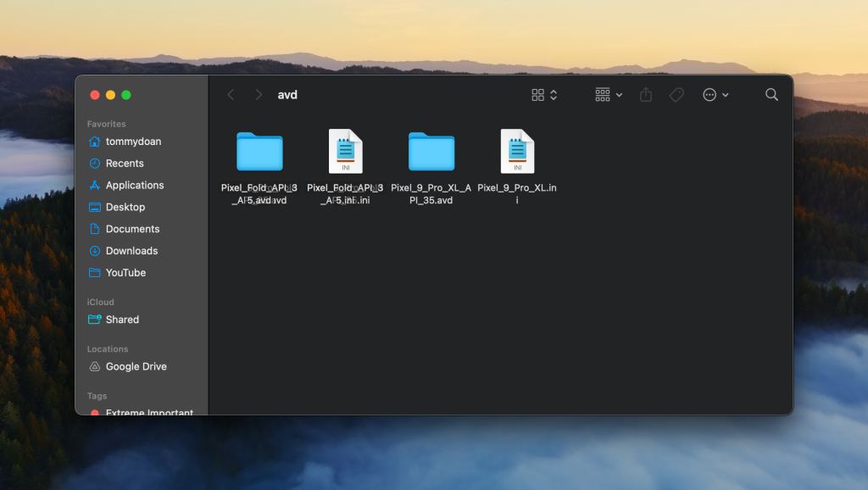Select the Pixel_Fold .avd folder icon
Image resolution: width=868 pixels, height=490 pixels.
click(259, 153)
